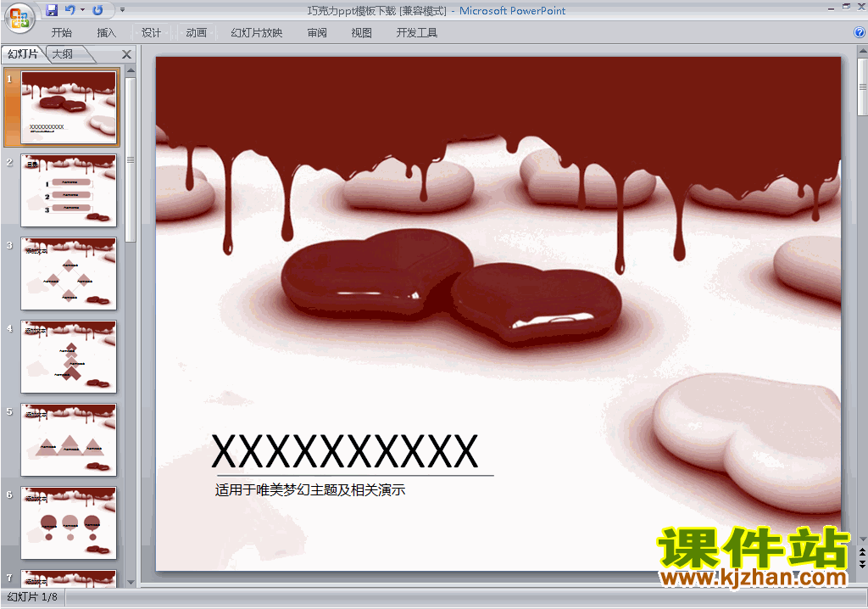Open the 插入 ribbon tab
Viewport: 868px width, 609px height.
[106, 33]
